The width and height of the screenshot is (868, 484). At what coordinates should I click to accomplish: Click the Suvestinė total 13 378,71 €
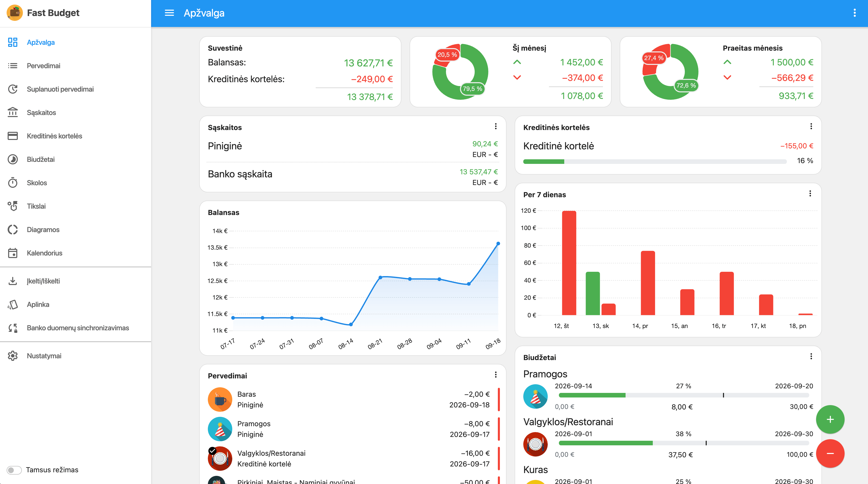370,97
